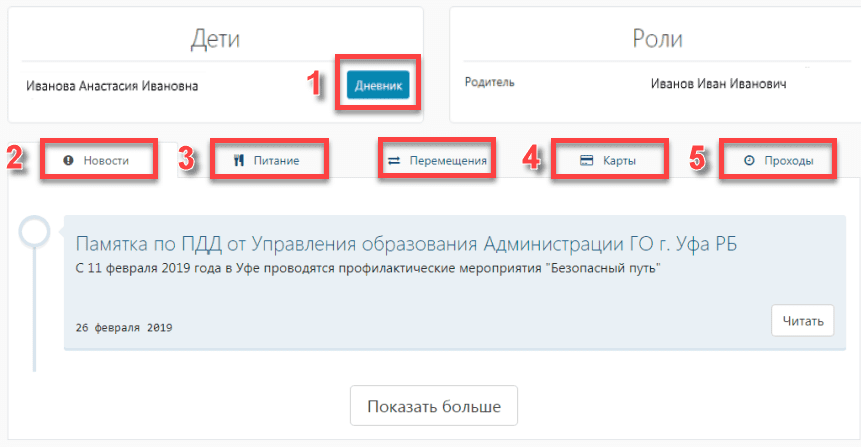Click the exclamation icon on Новости tab
The height and width of the screenshot is (447, 861).
click(69, 160)
